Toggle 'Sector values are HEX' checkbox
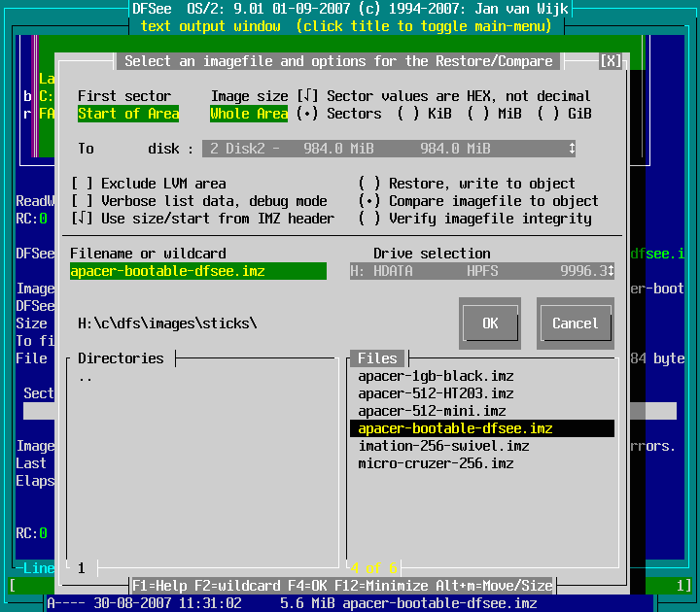The image size is (700, 612). coord(307,96)
